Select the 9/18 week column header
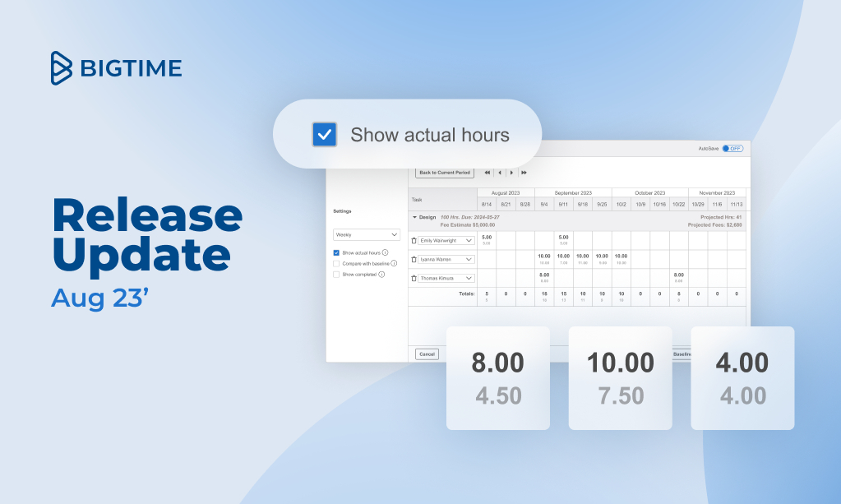 [583, 204]
